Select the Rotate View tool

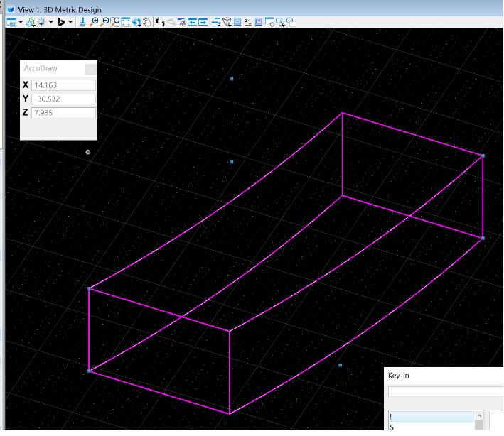coord(136,22)
